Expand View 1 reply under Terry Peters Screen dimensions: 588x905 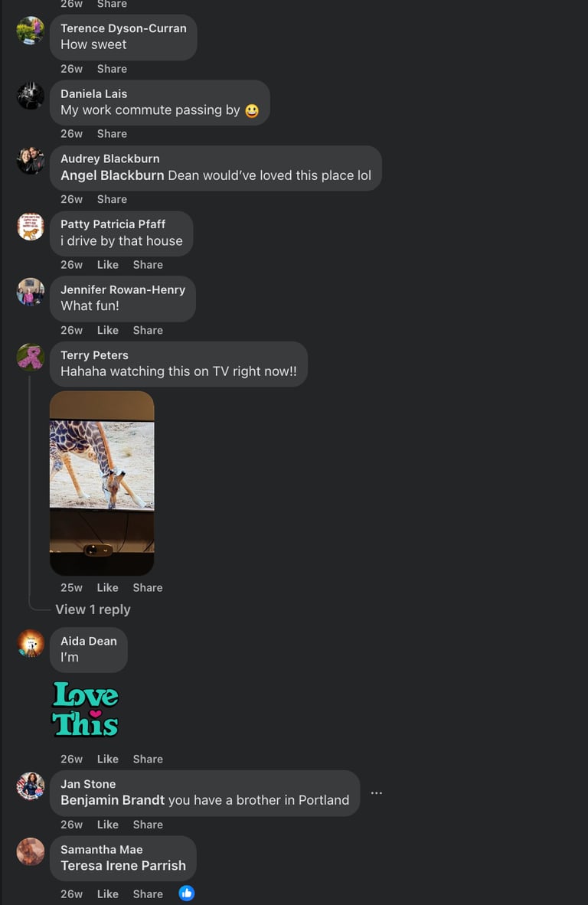(93, 609)
